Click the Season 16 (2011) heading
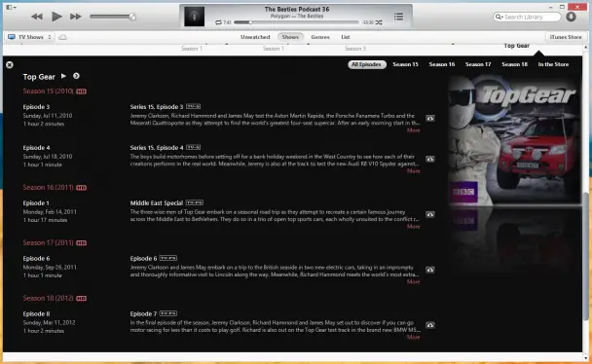The height and width of the screenshot is (364, 592). [48, 188]
